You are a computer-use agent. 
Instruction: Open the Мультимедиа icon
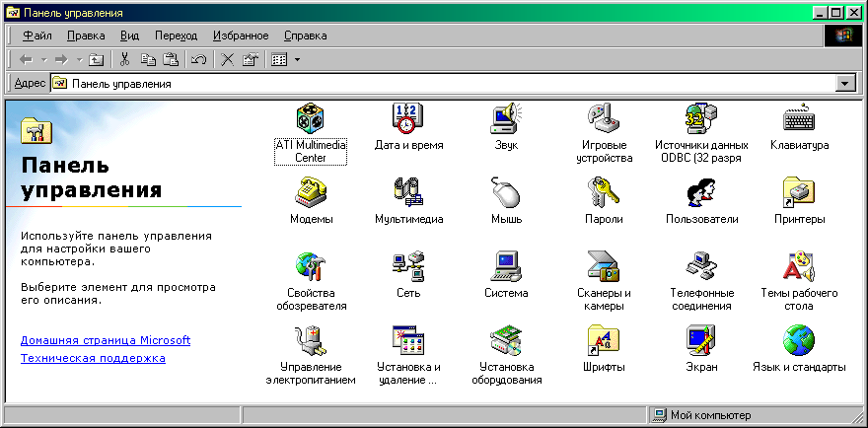[408, 192]
